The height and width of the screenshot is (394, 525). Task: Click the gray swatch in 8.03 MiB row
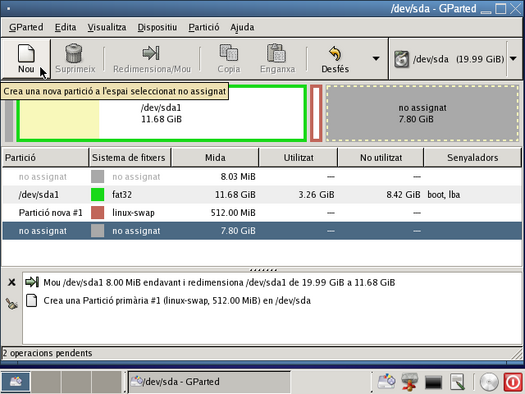[97, 176]
